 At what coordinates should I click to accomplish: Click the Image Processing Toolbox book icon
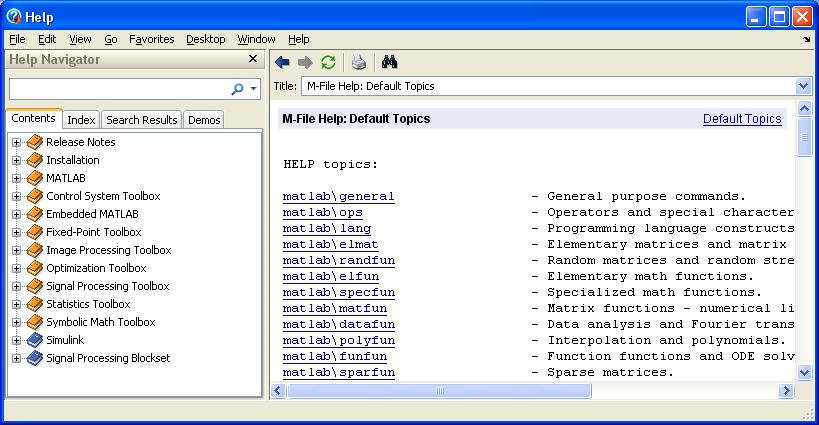tap(34, 250)
